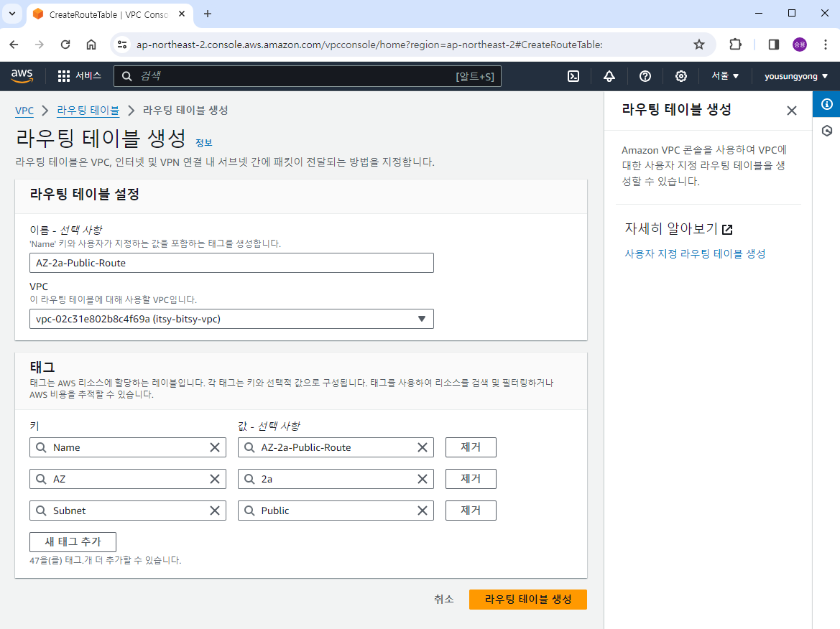Viewport: 840px width, 629px height.
Task: Click the AZ tag key input
Action: (x=127, y=479)
